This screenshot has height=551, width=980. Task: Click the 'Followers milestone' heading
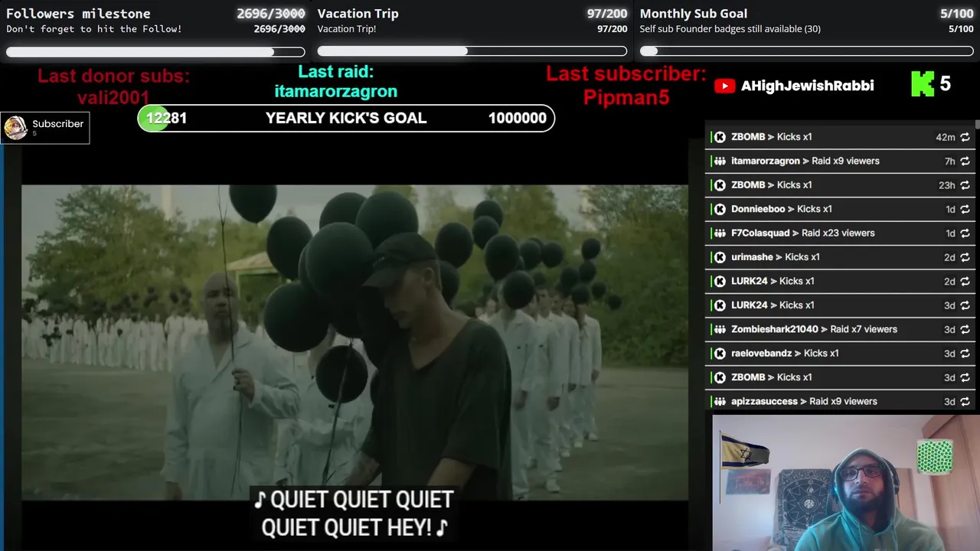pos(78,13)
